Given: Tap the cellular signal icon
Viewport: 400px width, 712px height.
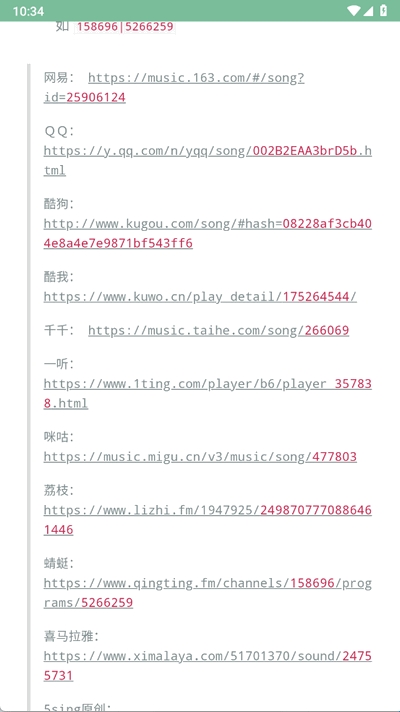Looking at the screenshot, I should pos(369,10).
